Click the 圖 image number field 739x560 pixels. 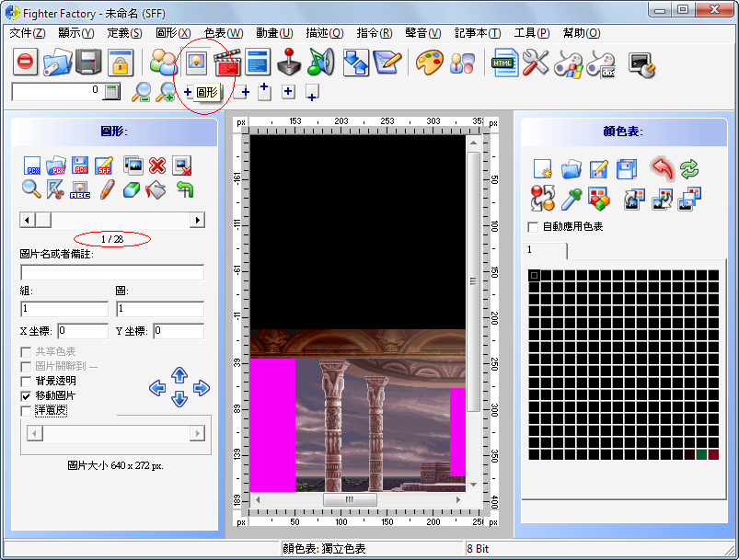pos(160,309)
